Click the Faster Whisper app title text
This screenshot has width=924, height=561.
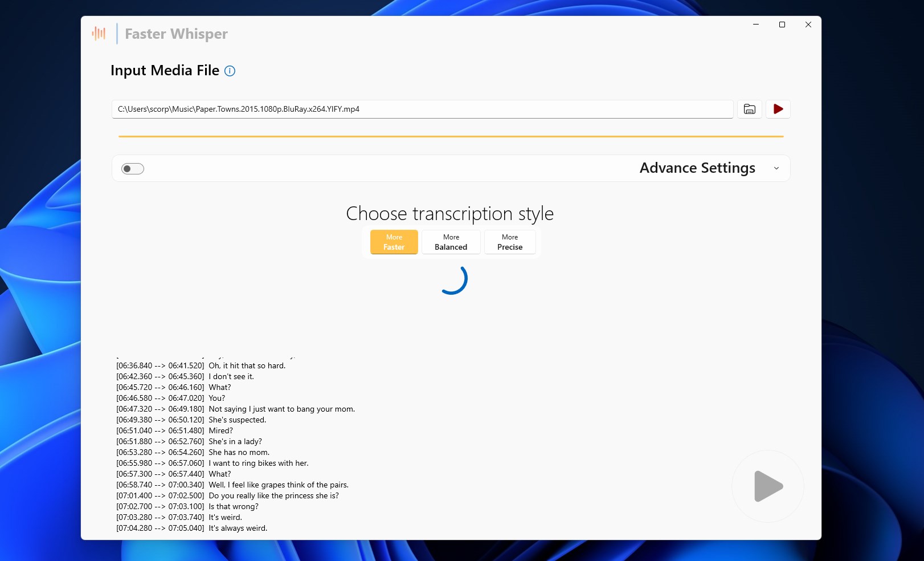pos(176,34)
